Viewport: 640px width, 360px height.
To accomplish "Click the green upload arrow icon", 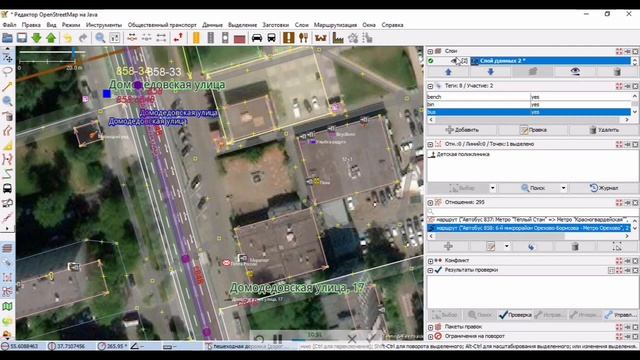I will pos(51,38).
